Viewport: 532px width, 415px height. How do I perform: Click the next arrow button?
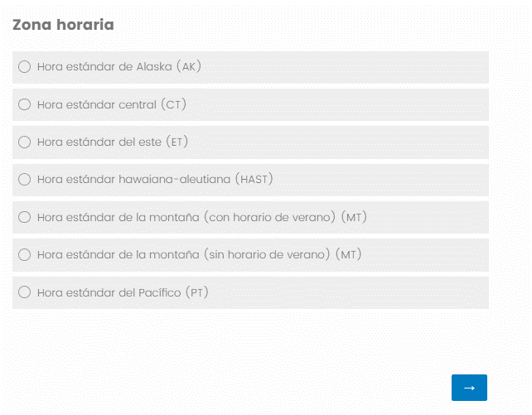coord(469,388)
